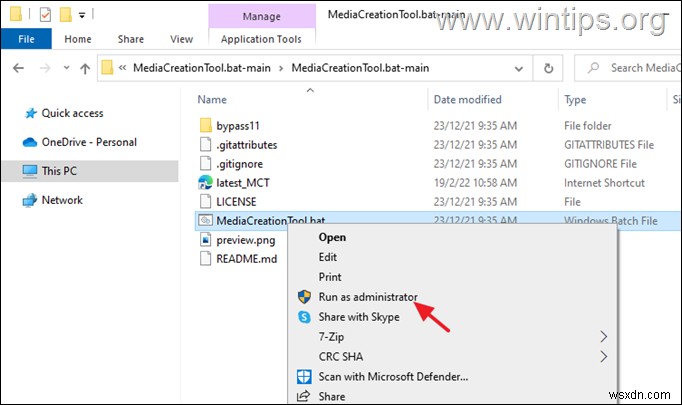Choose Share with Skype

[x=359, y=317]
